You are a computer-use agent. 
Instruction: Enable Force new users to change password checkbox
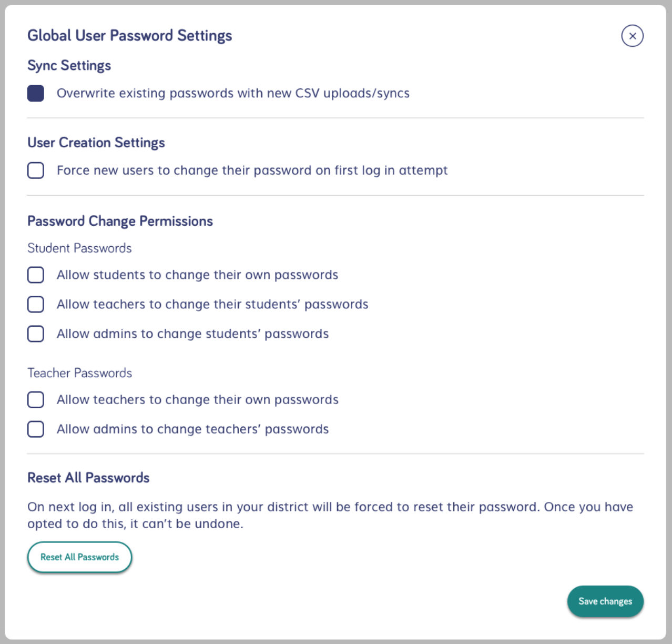coord(36,170)
